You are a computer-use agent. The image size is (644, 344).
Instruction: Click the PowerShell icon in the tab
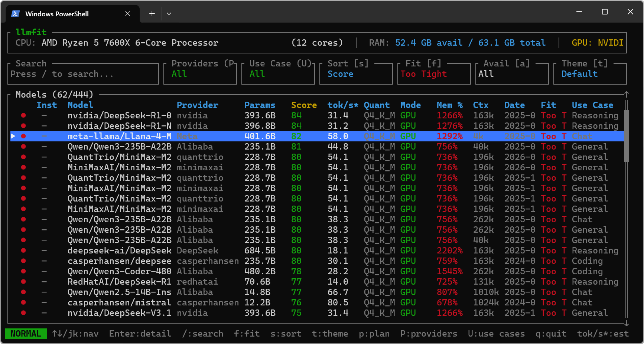[x=15, y=14]
